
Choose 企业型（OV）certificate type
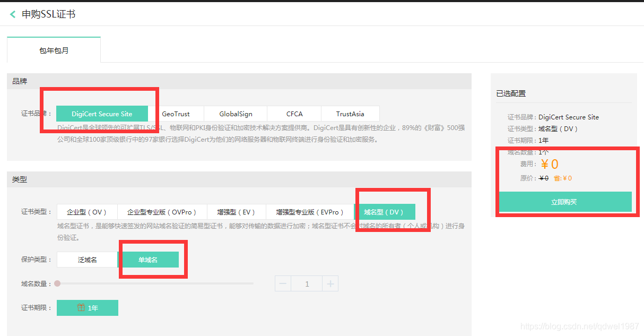87,212
